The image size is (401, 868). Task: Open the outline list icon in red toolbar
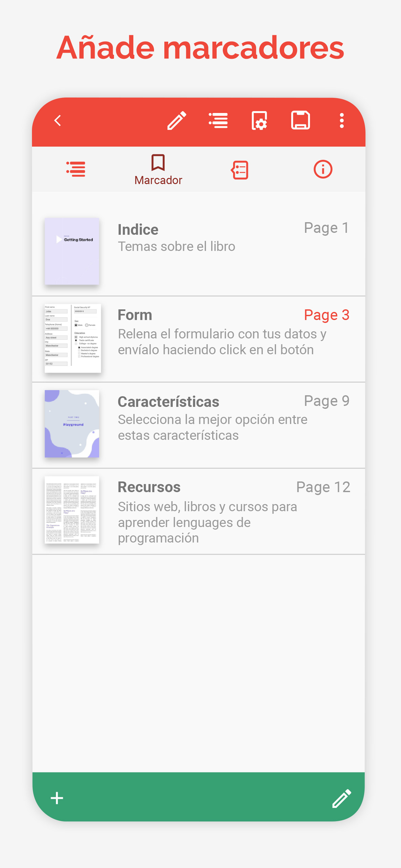pyautogui.click(x=218, y=120)
